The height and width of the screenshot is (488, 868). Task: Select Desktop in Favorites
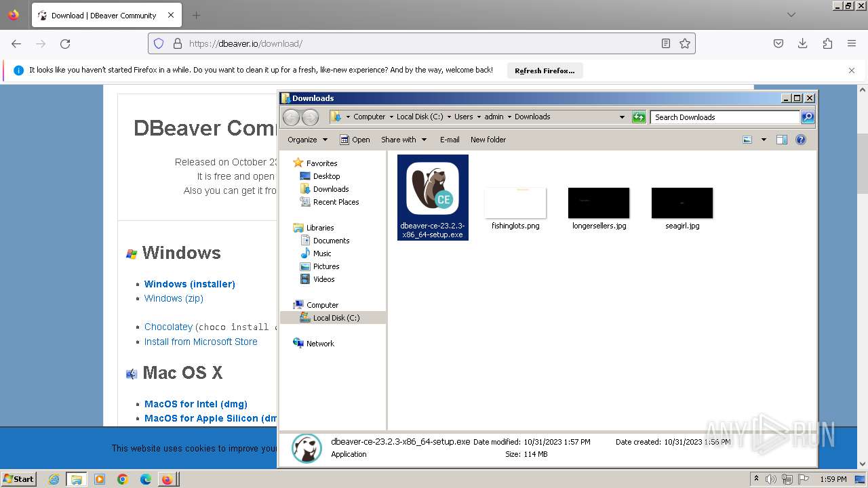[x=320, y=176]
